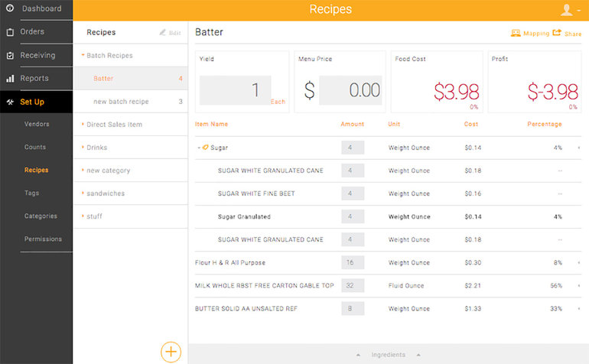Click the up arrow left of Ingredients
589x364 pixels.
[358, 355]
